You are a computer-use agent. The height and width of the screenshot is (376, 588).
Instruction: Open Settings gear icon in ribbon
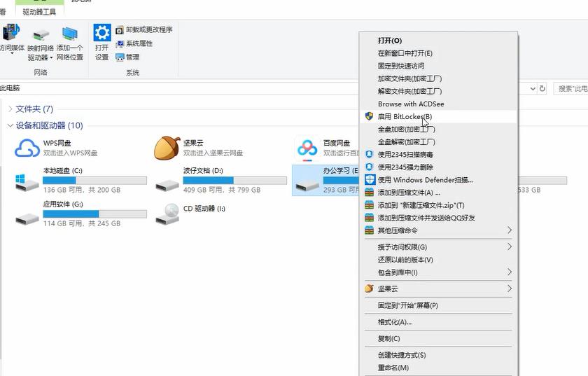(x=102, y=33)
